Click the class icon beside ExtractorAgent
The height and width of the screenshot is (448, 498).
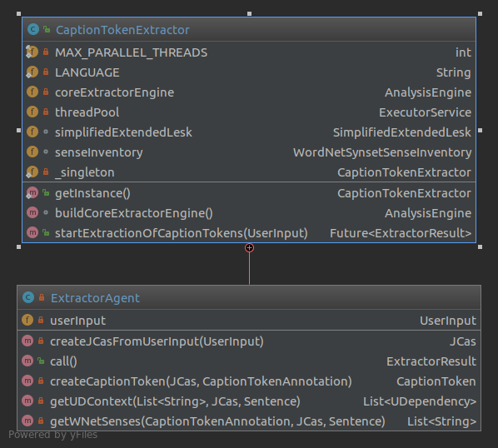click(x=28, y=297)
